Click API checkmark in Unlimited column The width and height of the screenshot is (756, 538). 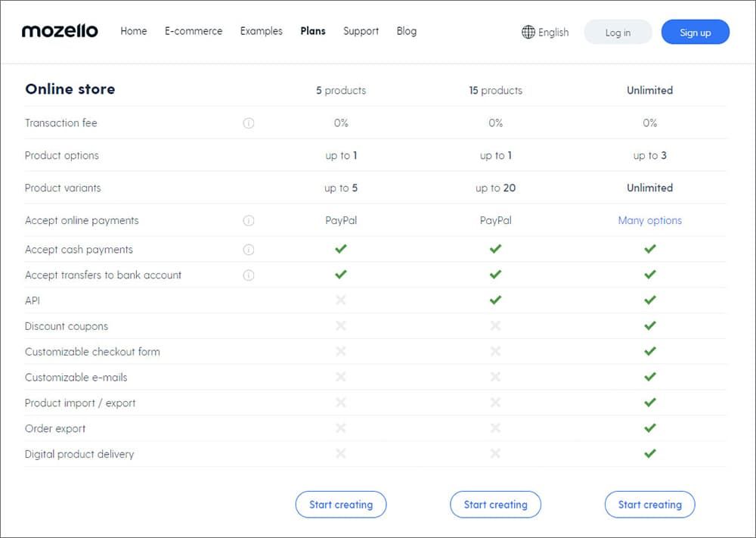click(650, 300)
